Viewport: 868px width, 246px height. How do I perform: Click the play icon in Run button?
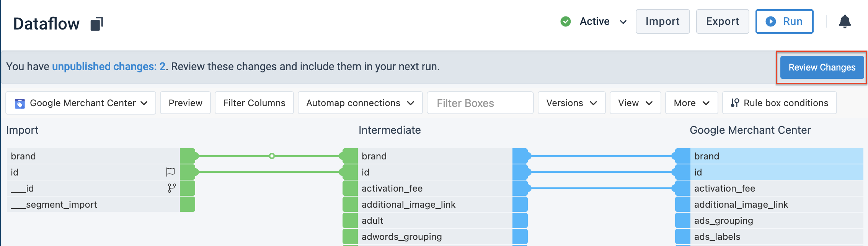click(771, 21)
